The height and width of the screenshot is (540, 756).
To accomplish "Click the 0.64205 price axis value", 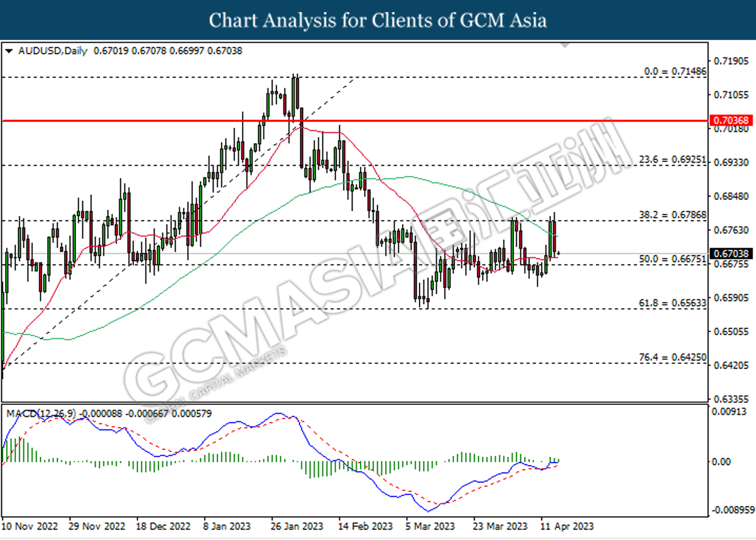I will pyautogui.click(x=731, y=365).
